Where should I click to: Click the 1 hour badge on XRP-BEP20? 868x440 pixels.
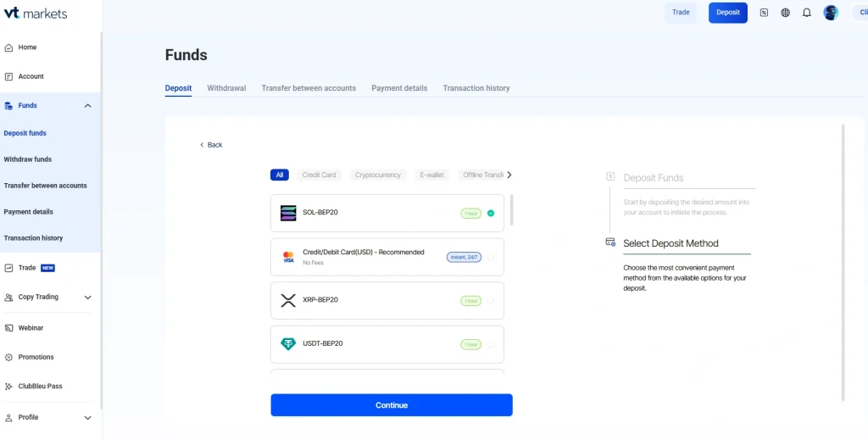471,300
